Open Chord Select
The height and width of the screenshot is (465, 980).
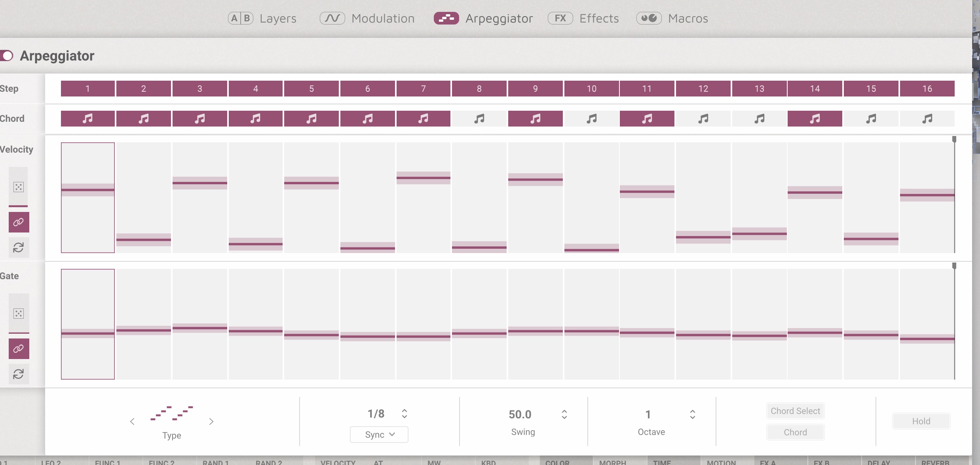tap(795, 410)
